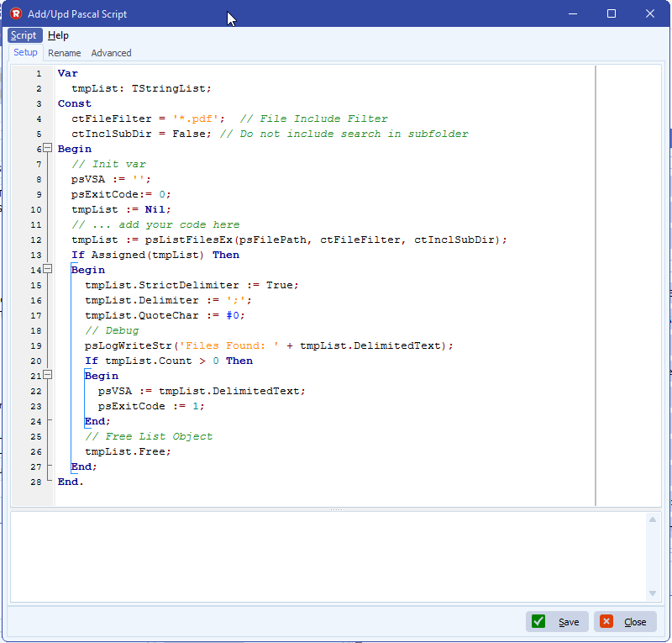The height and width of the screenshot is (643, 672).
Task: Click the '// Init var' comment
Action: pyautogui.click(x=109, y=164)
